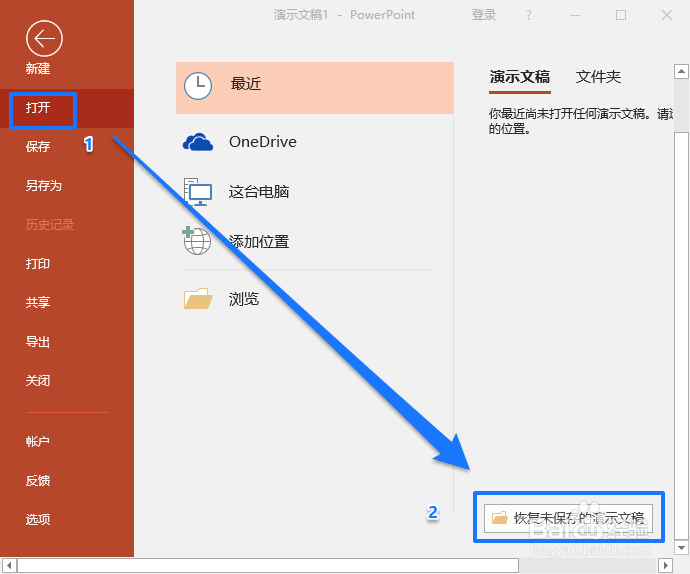The height and width of the screenshot is (574, 690).
Task: Switch to the 文件夹 tab
Action: click(x=598, y=77)
